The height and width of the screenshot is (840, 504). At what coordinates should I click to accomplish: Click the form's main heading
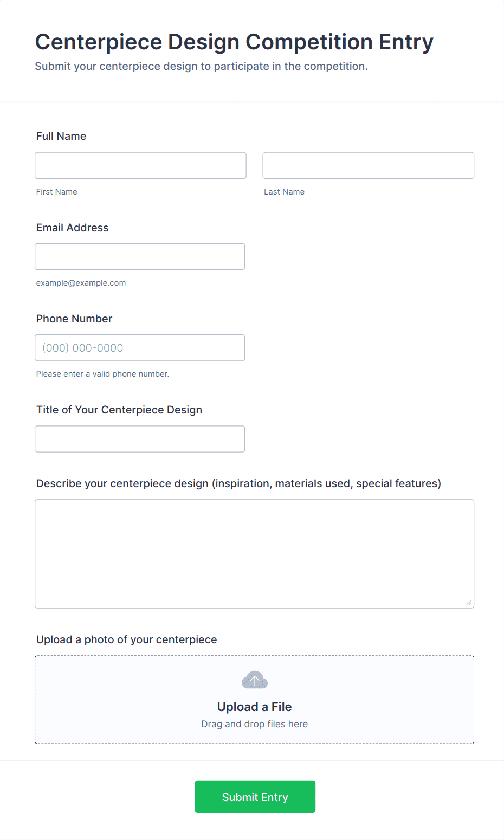pyautogui.click(x=234, y=42)
